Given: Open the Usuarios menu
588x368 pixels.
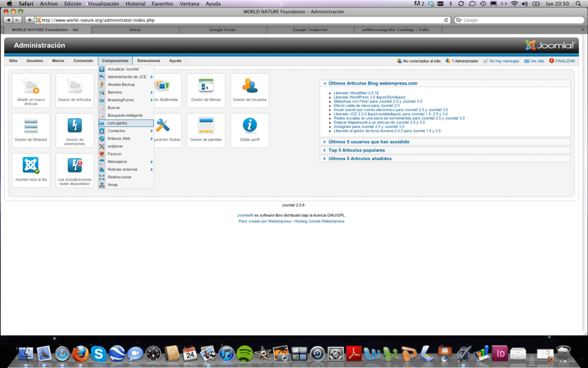Looking at the screenshot, I should 35,61.
